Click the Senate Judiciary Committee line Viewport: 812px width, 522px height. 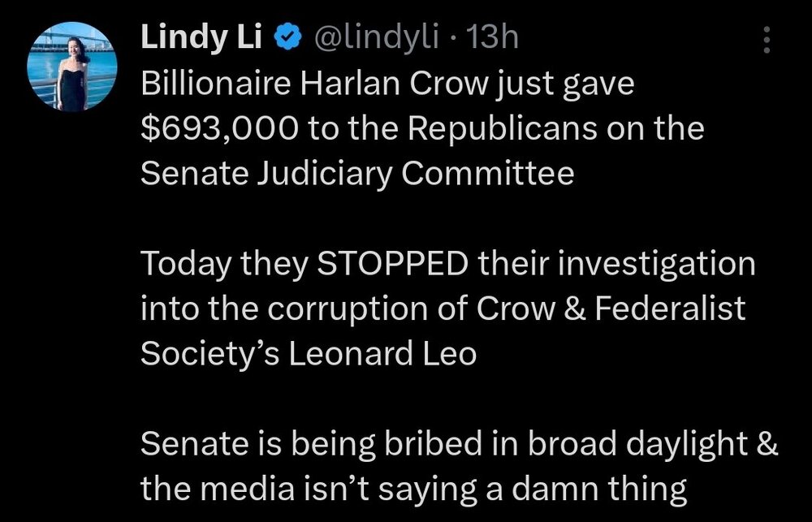click(x=357, y=175)
